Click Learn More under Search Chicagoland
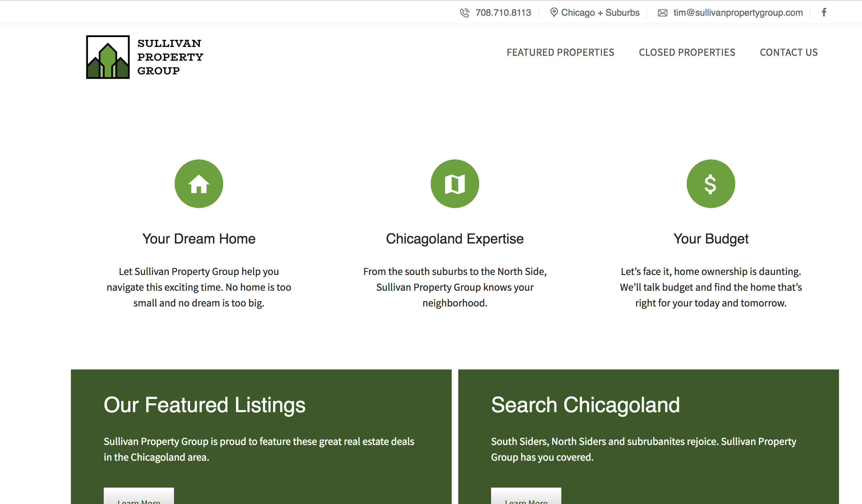Screen dimensions: 862x504 (526, 498)
